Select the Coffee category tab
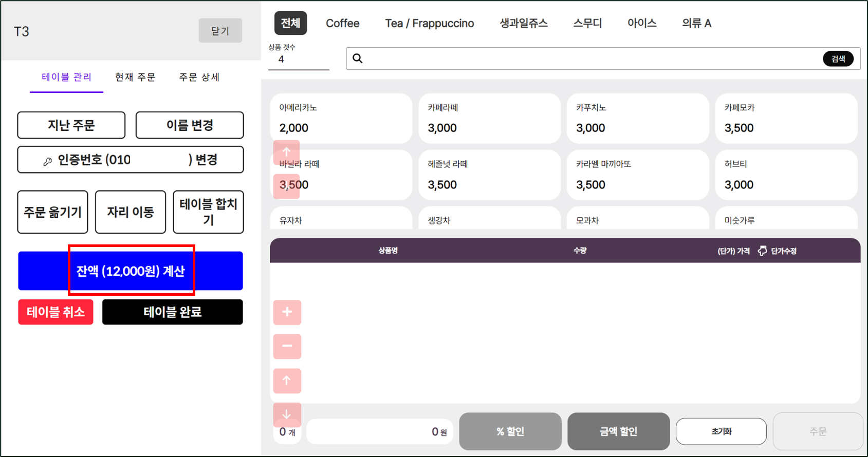 tap(342, 23)
